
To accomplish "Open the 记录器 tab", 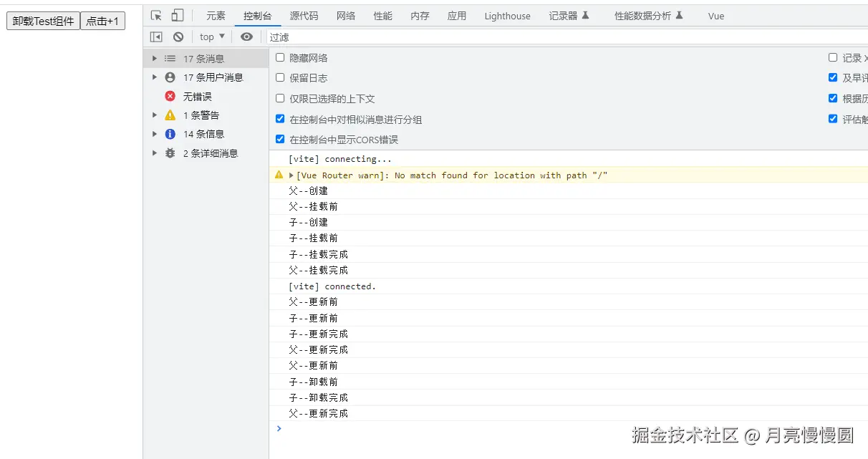I will pos(569,16).
